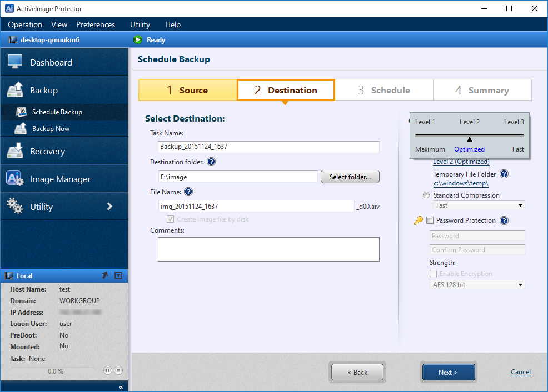Click the Task Name input field
This screenshot has width=548, height=392.
tap(268, 147)
